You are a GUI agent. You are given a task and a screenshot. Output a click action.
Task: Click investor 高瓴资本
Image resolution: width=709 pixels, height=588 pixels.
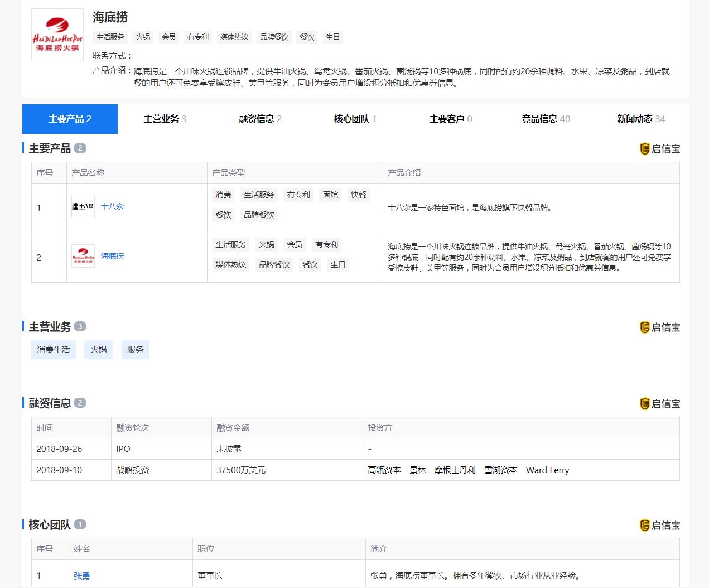pos(384,470)
